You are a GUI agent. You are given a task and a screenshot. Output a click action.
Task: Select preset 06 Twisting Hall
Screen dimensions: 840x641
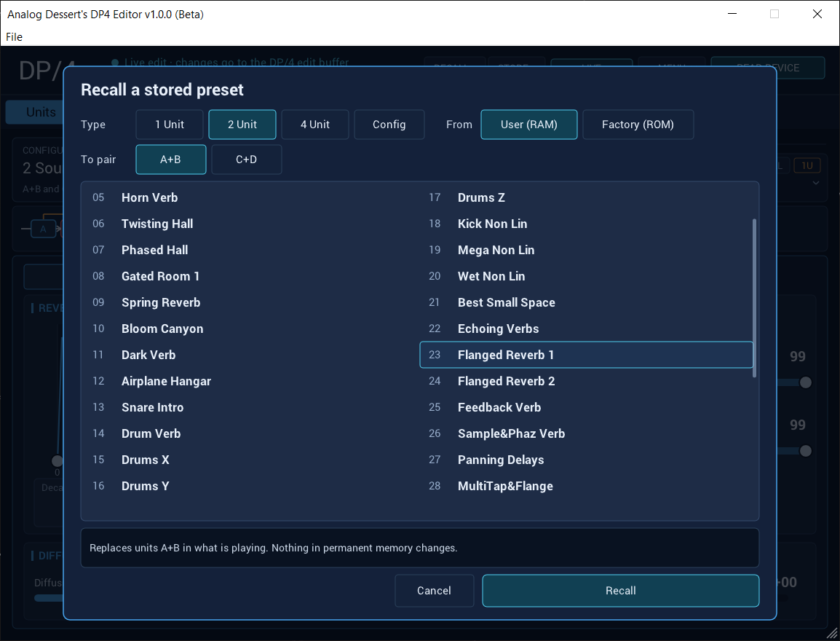point(250,224)
